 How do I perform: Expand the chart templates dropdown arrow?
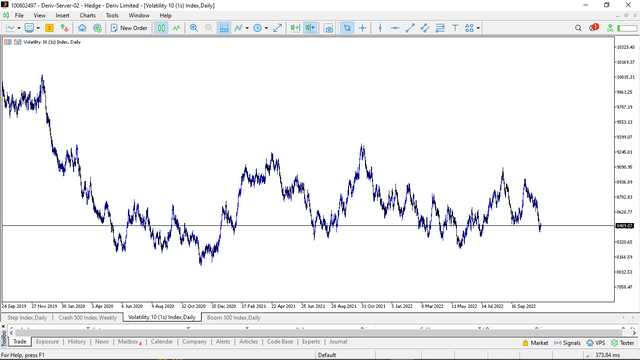pyautogui.click(x=38, y=28)
